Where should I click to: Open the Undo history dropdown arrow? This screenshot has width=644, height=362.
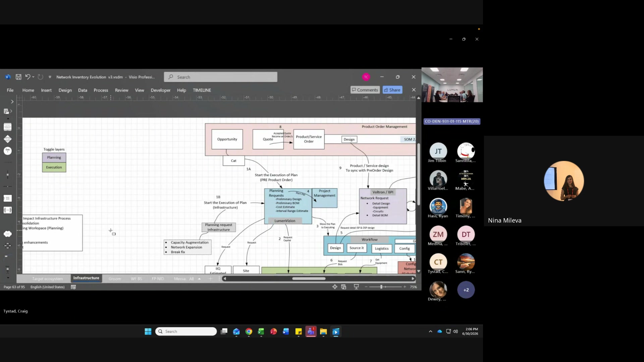coord(33,77)
